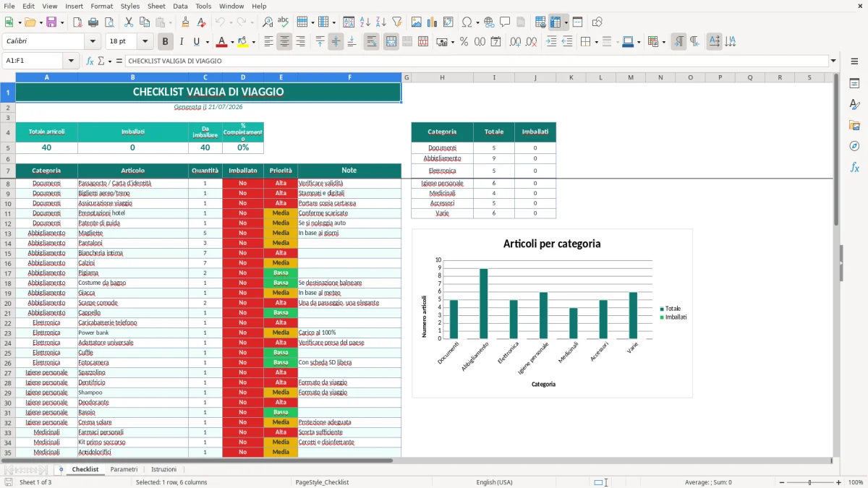Expand the Name Box dropdown
Screen dimensions: 868x488
click(x=71, y=61)
